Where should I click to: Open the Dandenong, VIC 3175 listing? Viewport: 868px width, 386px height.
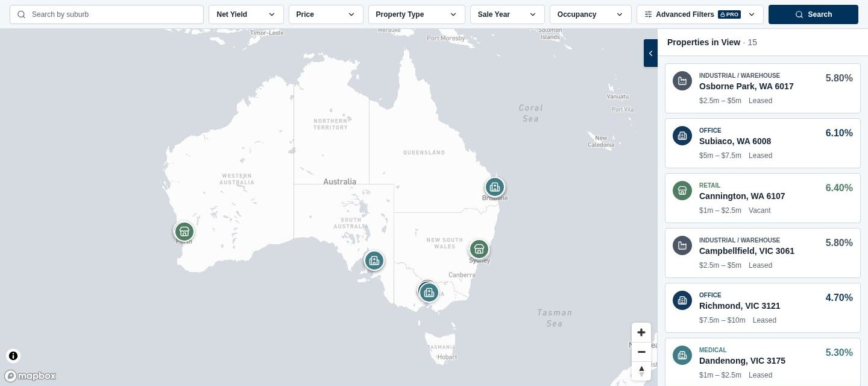click(763, 362)
